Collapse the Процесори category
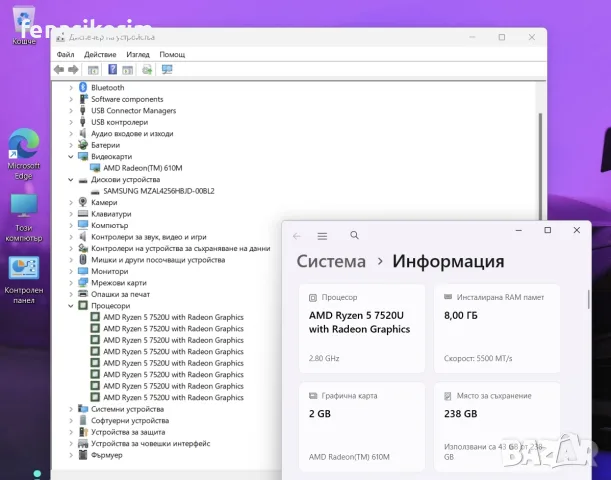 pyautogui.click(x=71, y=306)
